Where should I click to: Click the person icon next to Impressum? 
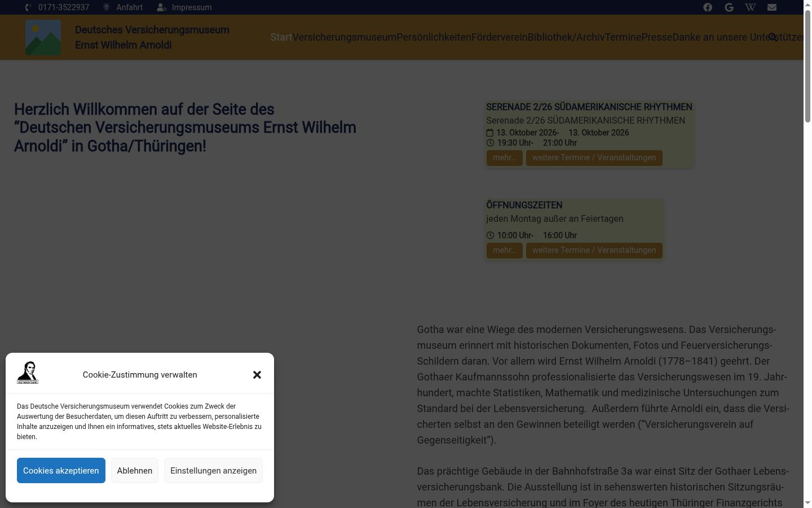(x=162, y=7)
